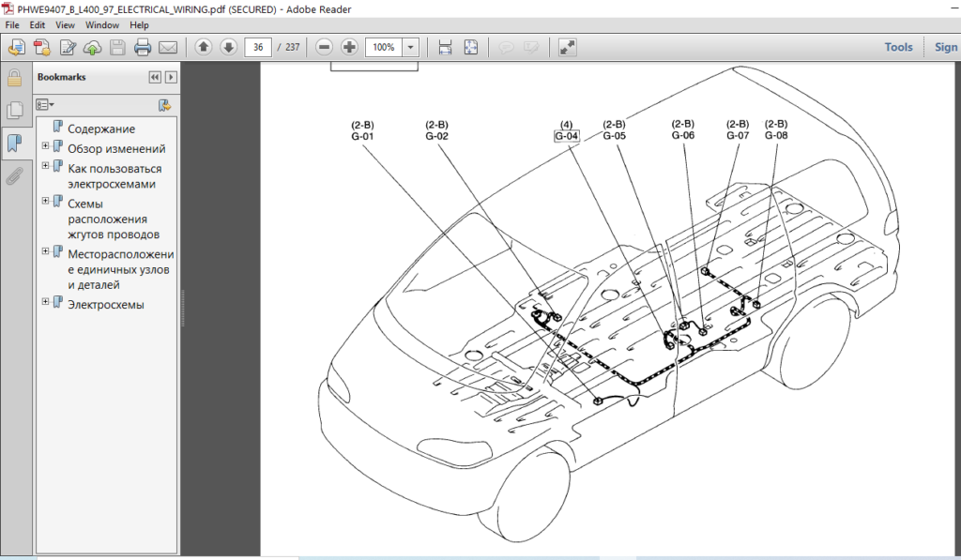Click the page number input field
The height and width of the screenshot is (560, 961).
tap(258, 47)
